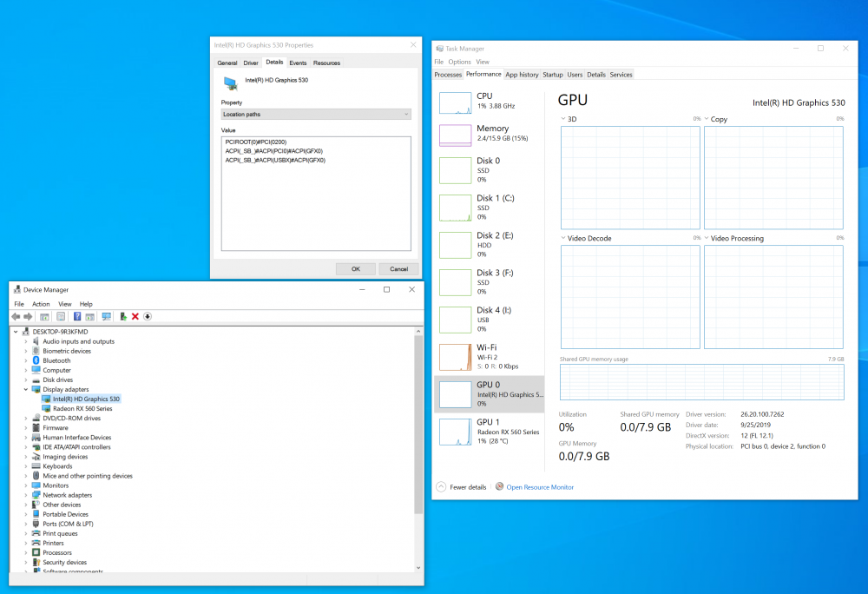The width and height of the screenshot is (868, 594).
Task: Select PCIROOT(0)#PCI(0200) value line
Action: point(256,142)
